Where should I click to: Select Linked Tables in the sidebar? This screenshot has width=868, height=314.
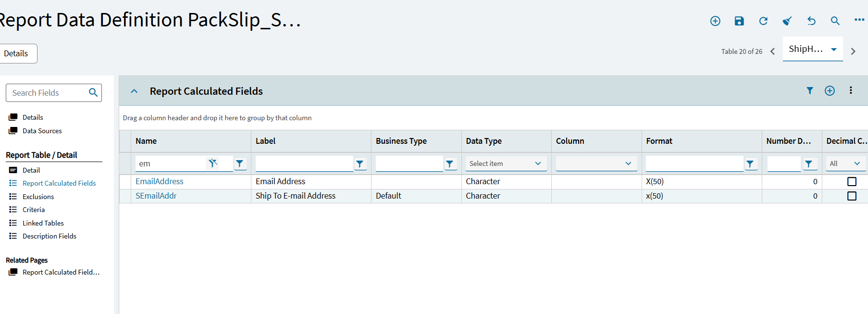(43, 223)
